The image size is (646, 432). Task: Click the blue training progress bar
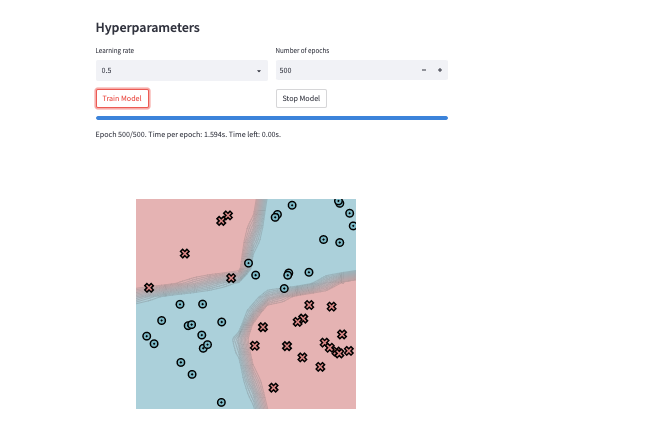pyautogui.click(x=271, y=118)
